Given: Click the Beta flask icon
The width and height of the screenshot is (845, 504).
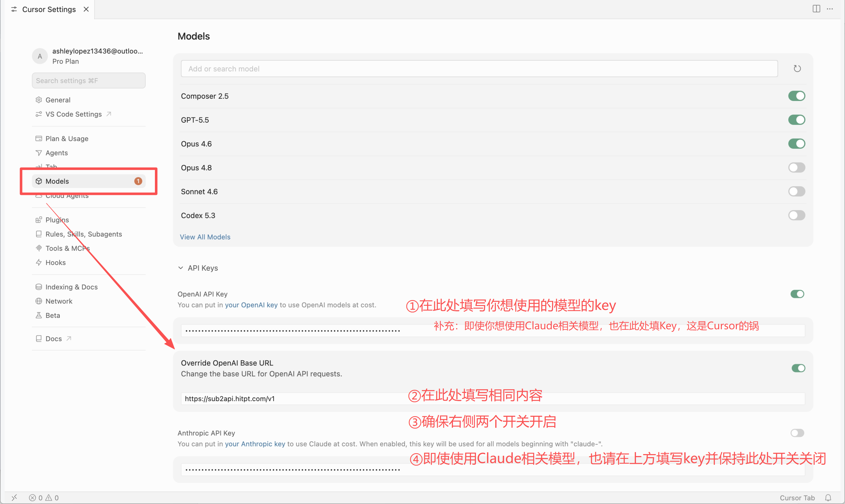Looking at the screenshot, I should pos(39,316).
